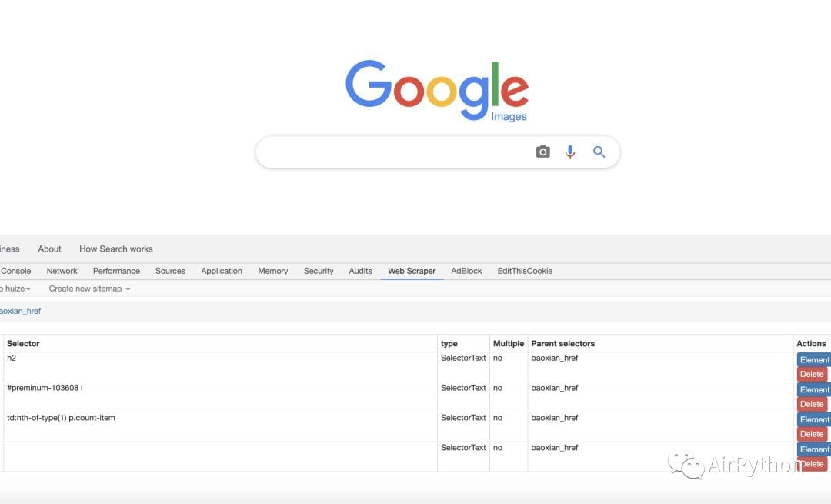The height and width of the screenshot is (504, 831).
Task: Click the About footer link
Action: click(49, 249)
